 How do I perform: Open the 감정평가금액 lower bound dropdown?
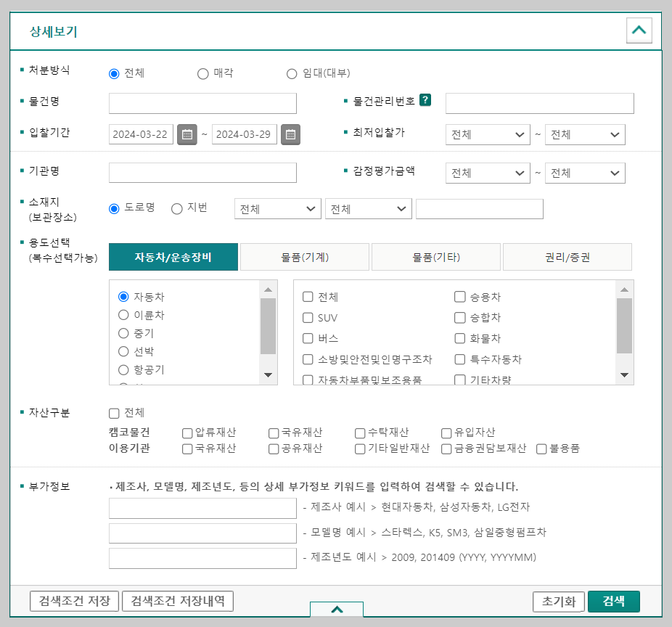pos(487,173)
